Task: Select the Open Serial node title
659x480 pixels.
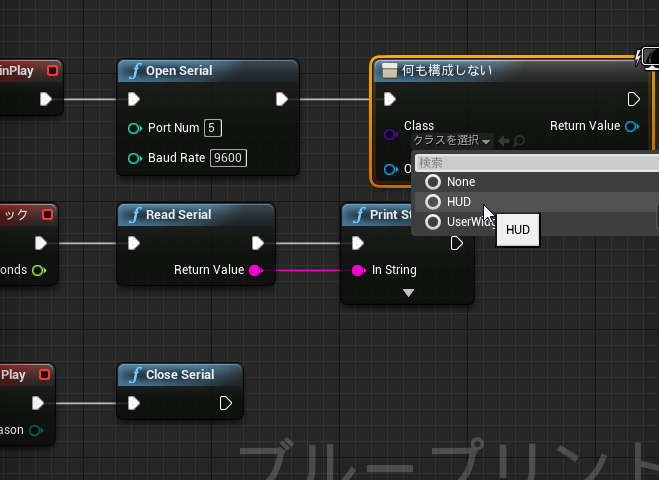Action: 179,71
